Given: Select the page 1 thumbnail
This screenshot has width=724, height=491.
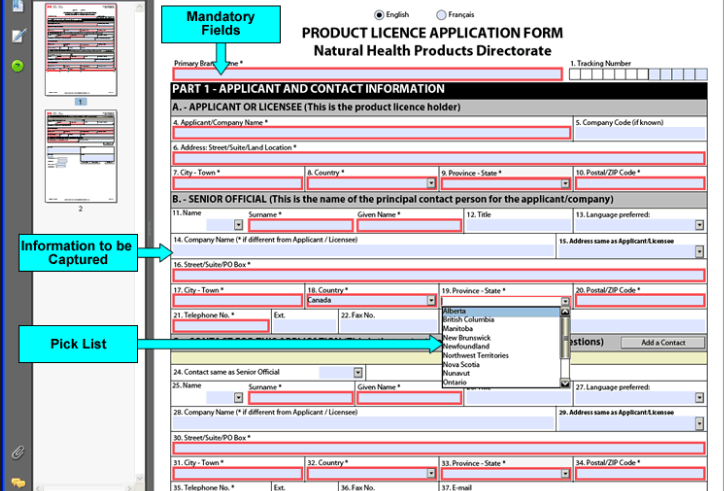Looking at the screenshot, I should tap(81, 49).
